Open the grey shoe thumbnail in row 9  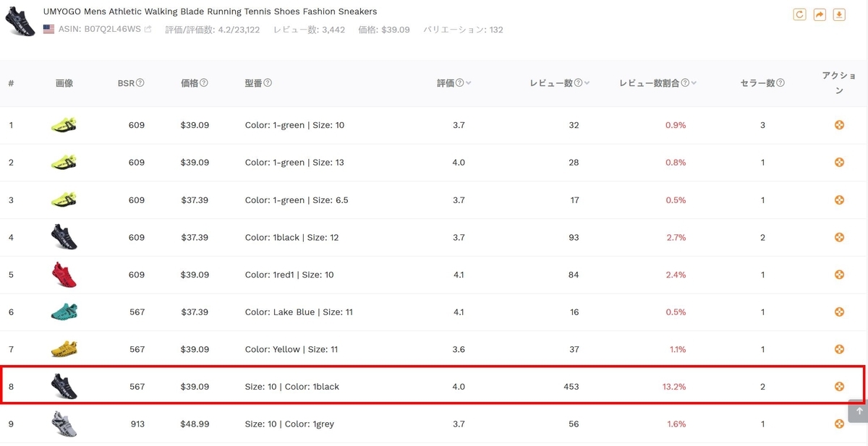pyautogui.click(x=64, y=424)
